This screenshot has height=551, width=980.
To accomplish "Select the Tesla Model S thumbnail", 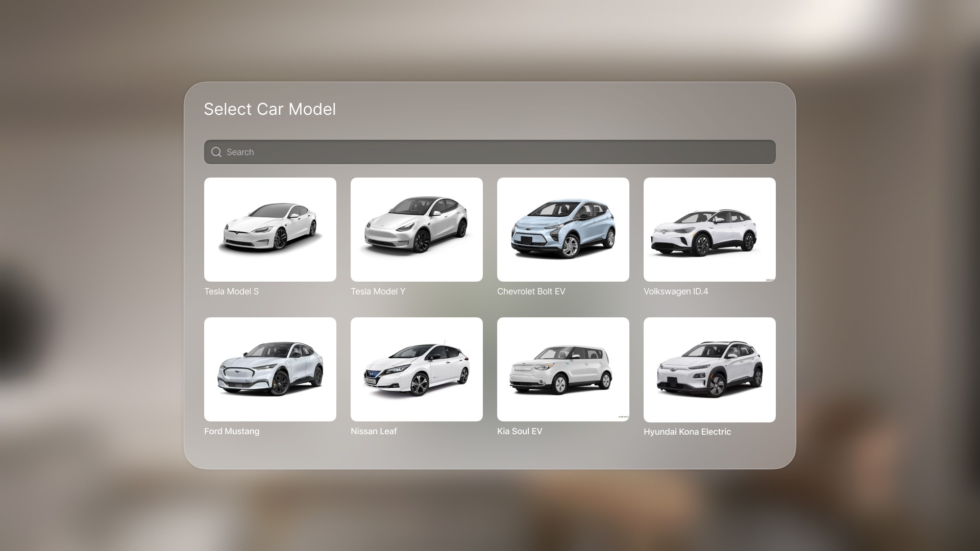I will pos(270,230).
